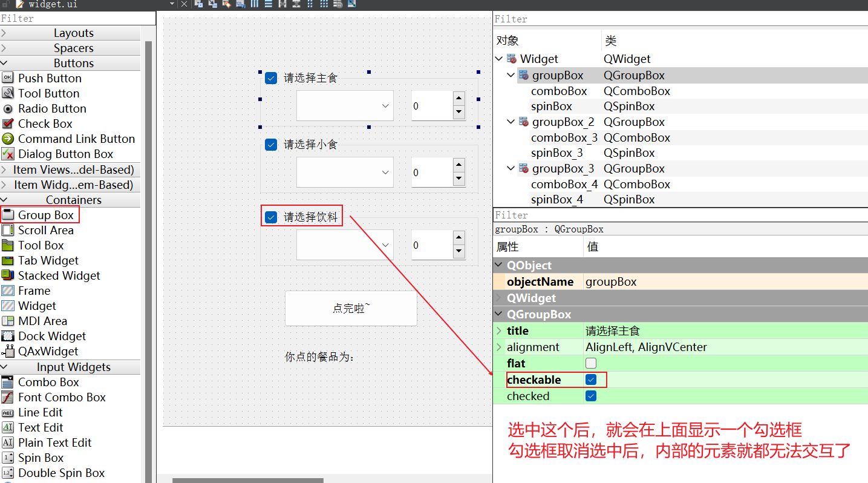Pick Dock Widget container icon
Viewport: 868px width, 483px height.
tap(8, 336)
